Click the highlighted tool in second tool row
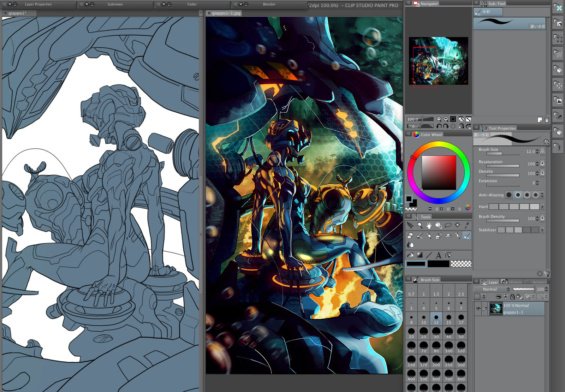Image resolution: width=565 pixels, height=392 pixels. coord(466,236)
